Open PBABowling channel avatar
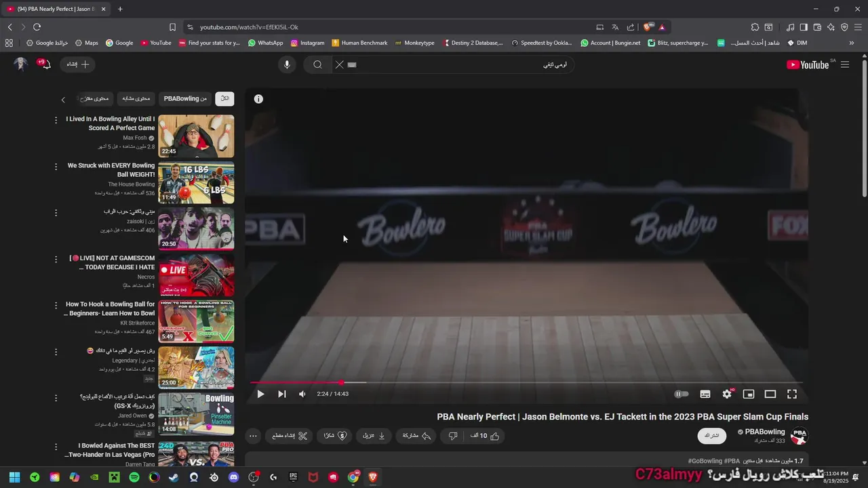868x488 pixels. pos(800,436)
